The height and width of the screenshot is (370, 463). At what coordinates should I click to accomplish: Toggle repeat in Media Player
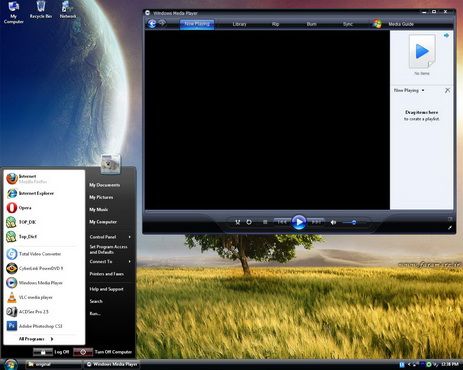point(249,222)
